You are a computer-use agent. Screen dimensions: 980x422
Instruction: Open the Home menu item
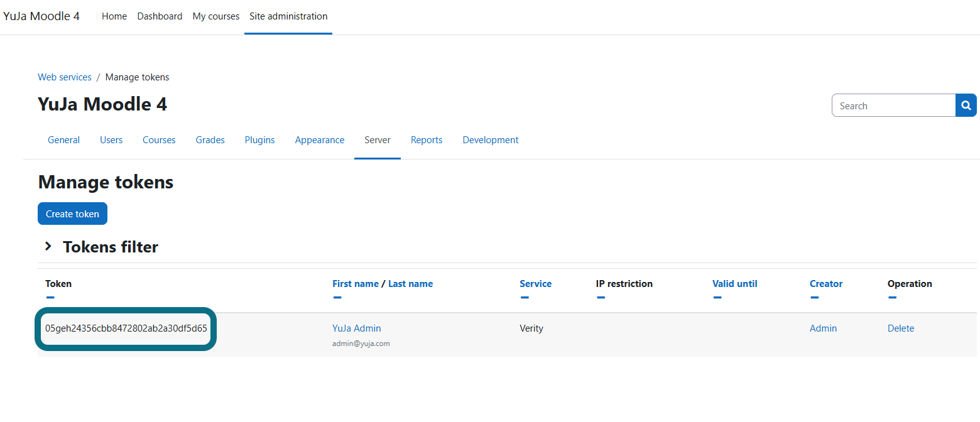pyautogui.click(x=114, y=16)
